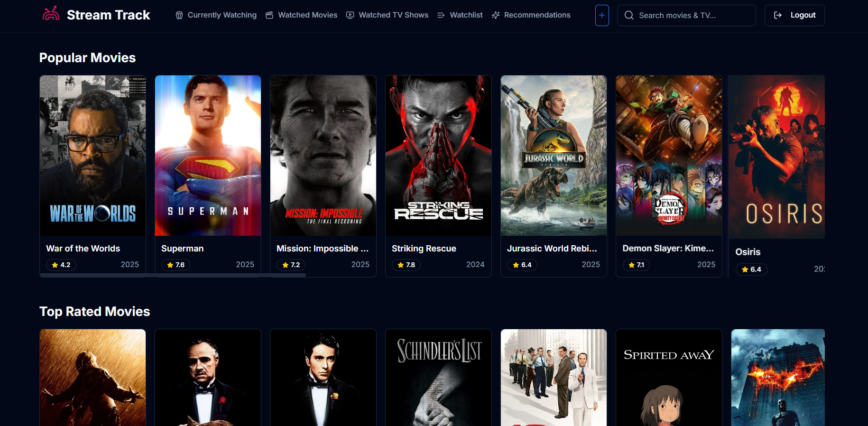868x426 pixels.
Task: Click the Striking Rescue title text
Action: coord(424,249)
